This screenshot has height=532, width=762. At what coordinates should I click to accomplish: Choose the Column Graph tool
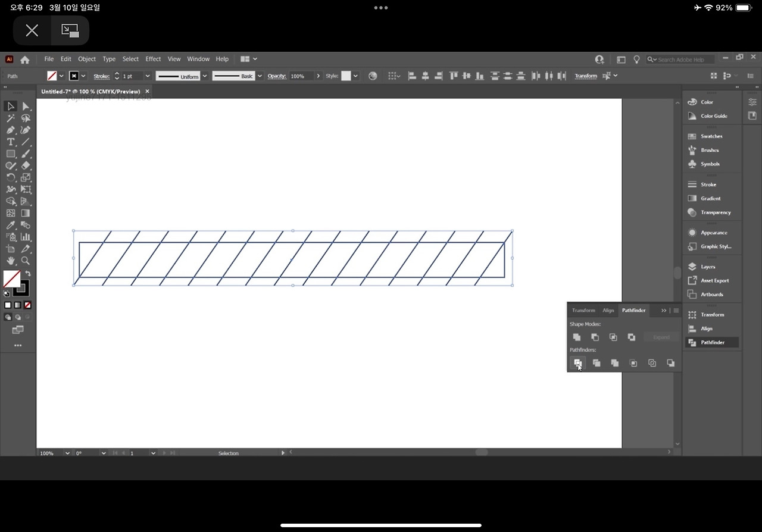click(26, 237)
